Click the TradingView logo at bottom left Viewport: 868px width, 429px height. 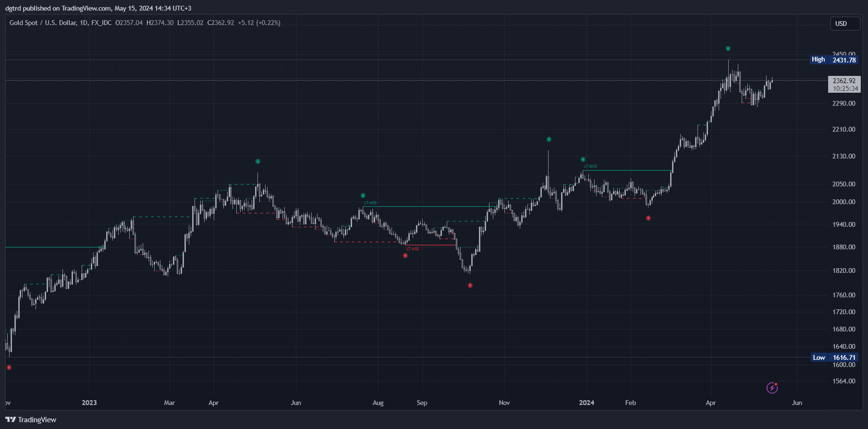[x=31, y=419]
